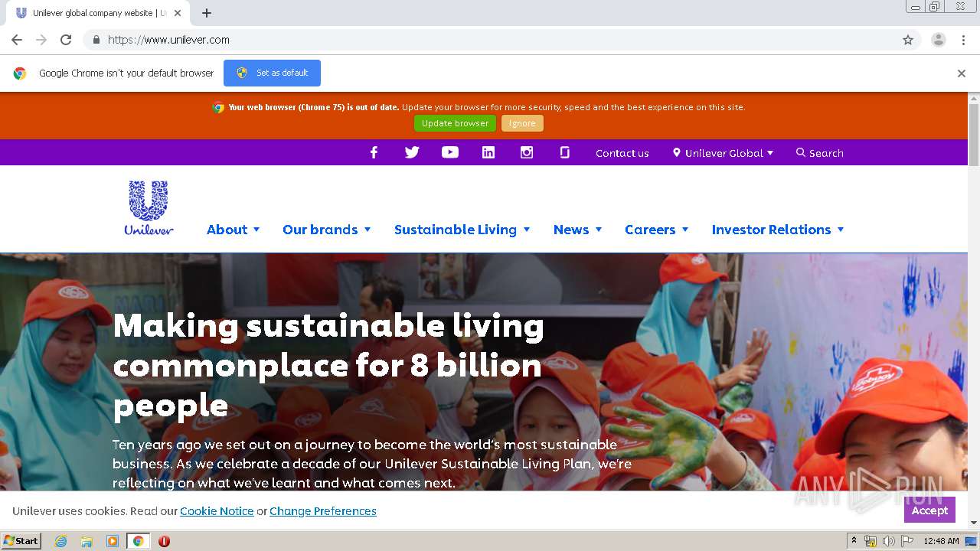Expand the Careers menu arrow

coord(685,230)
